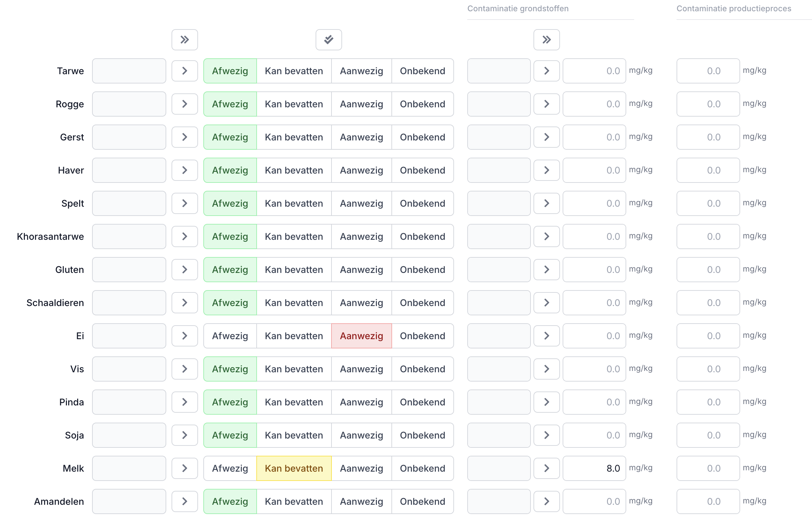This screenshot has width=812, height=520.
Task: Mark Soja as Kan bevatten
Action: (x=294, y=435)
